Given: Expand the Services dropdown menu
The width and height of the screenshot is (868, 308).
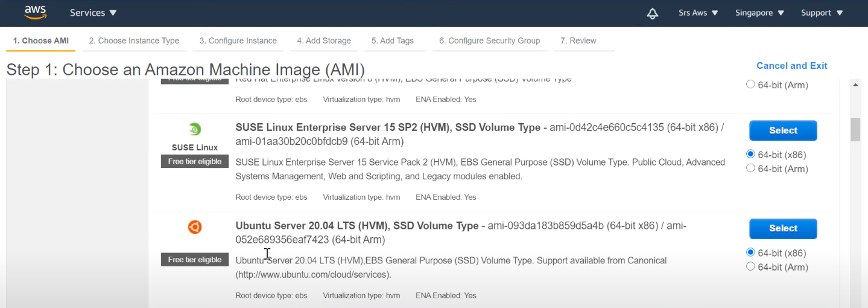Looking at the screenshot, I should [93, 13].
